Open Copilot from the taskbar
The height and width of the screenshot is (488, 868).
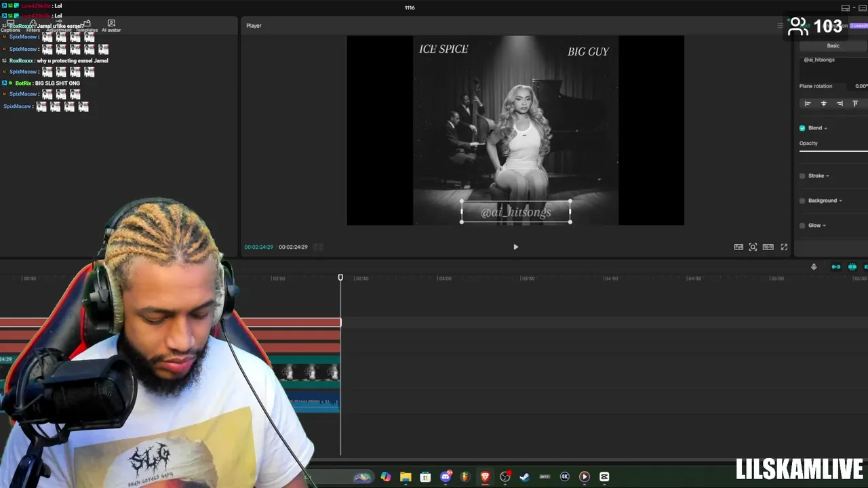pyautogui.click(x=386, y=477)
